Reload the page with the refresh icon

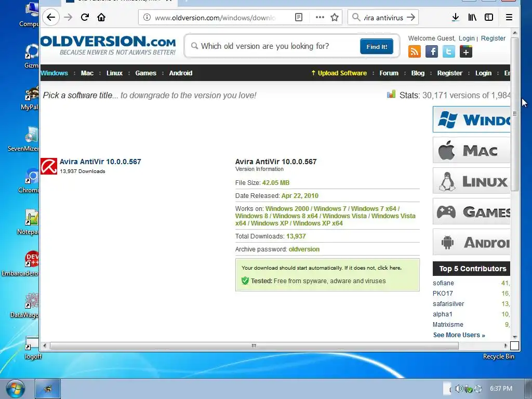coord(85,17)
